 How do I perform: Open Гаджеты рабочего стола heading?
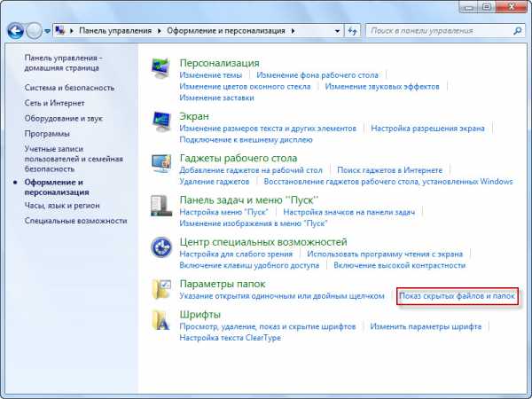click(x=239, y=159)
